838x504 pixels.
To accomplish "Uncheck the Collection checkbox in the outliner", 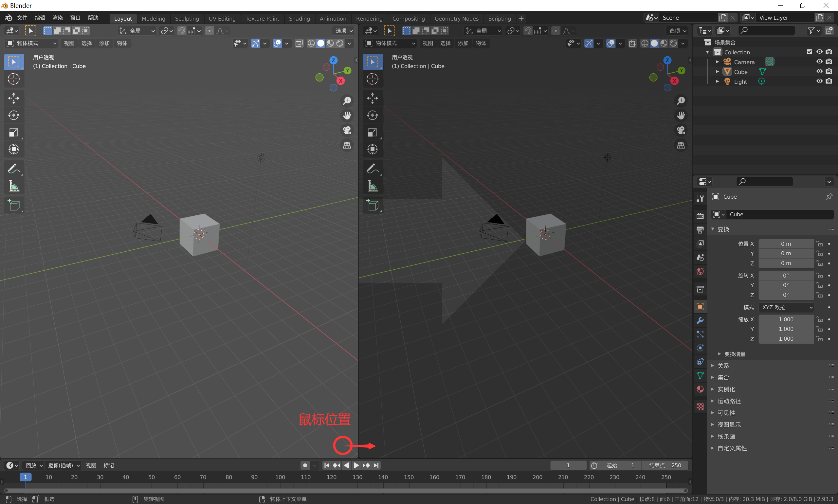I will tap(810, 52).
